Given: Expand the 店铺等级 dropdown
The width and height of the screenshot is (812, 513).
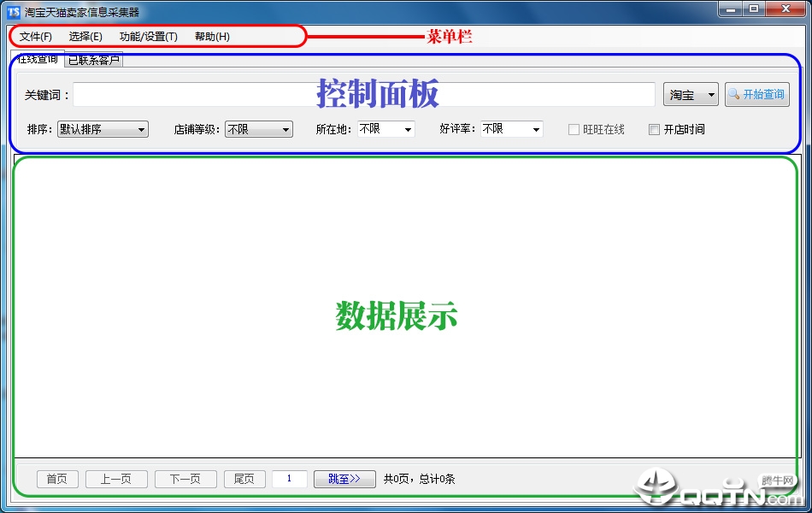Looking at the screenshot, I should (x=259, y=129).
